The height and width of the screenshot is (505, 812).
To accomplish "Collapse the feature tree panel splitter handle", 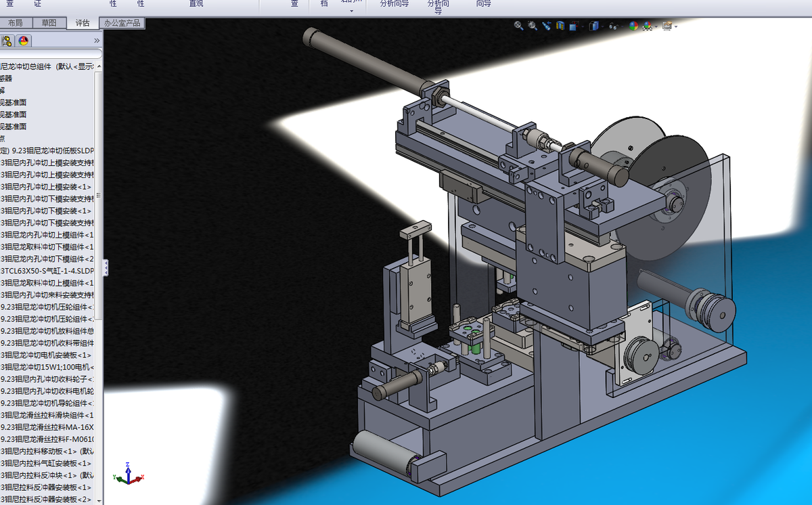I will (x=105, y=268).
